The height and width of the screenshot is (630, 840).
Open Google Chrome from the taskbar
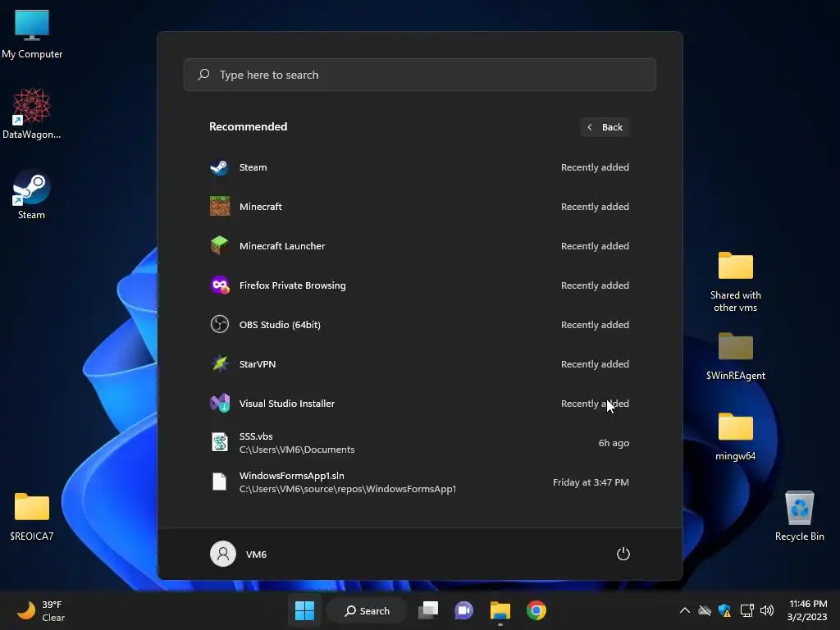pyautogui.click(x=536, y=610)
